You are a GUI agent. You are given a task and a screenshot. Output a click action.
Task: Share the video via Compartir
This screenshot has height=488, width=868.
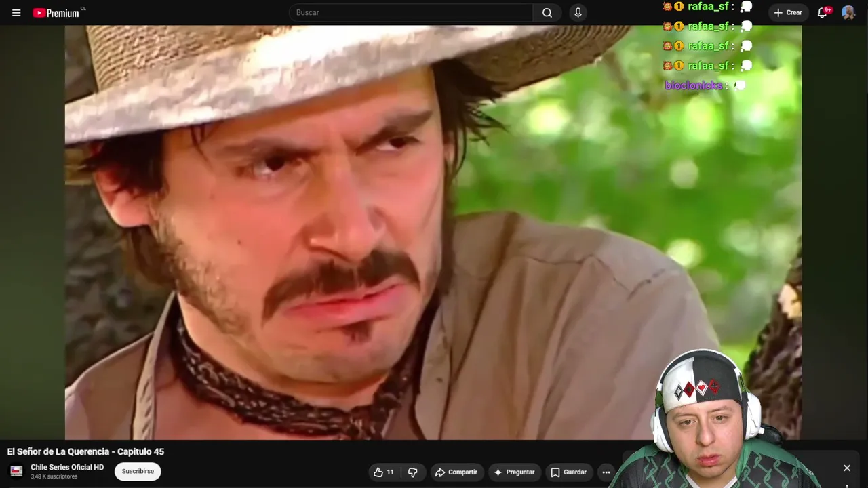point(456,472)
